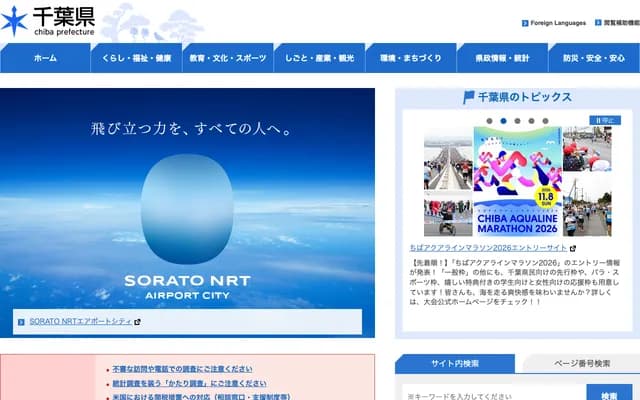The width and height of the screenshot is (640, 400).
Task: Switch to the サイト内検索 tab
Action: point(455,363)
